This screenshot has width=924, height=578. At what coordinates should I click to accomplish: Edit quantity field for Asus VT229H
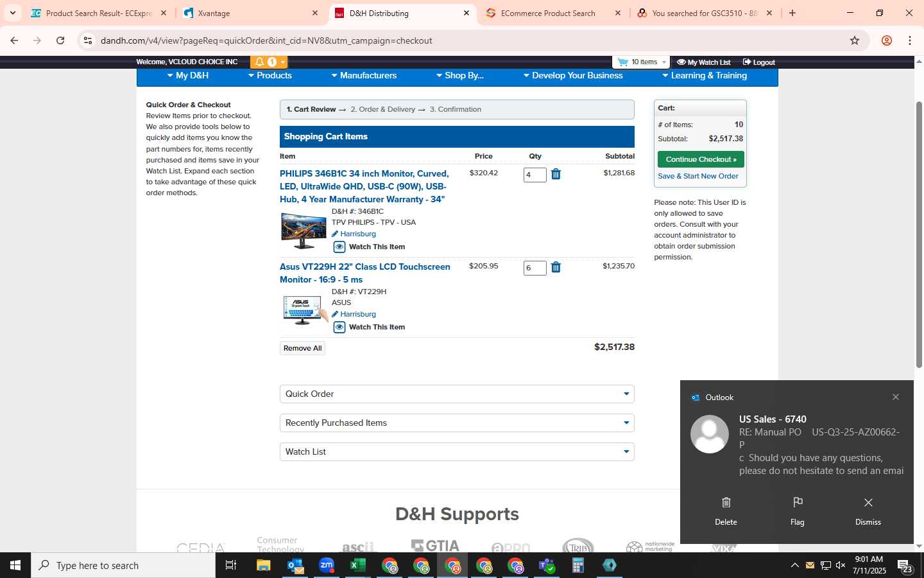pos(535,268)
